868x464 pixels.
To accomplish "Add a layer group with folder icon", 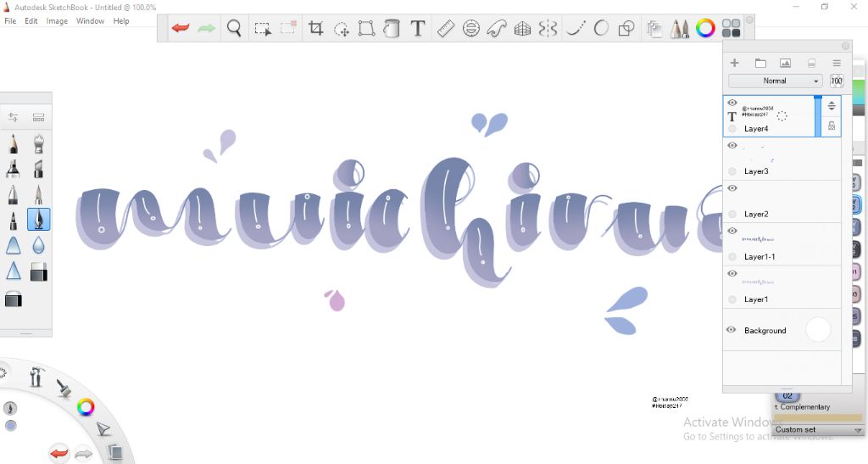I will [x=760, y=63].
